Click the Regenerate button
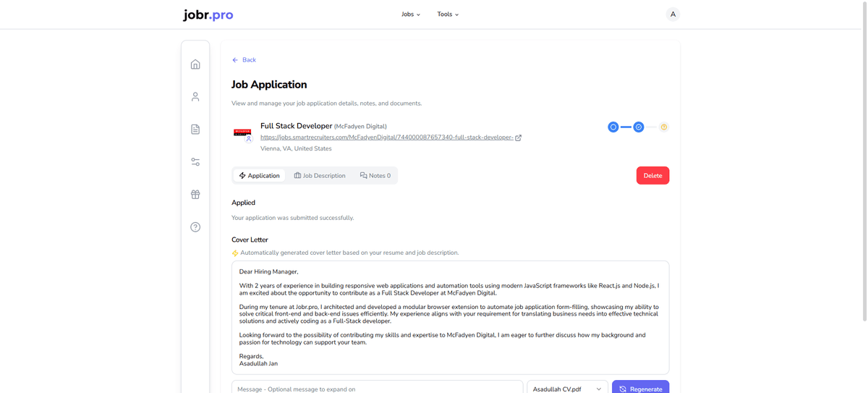 pos(640,388)
